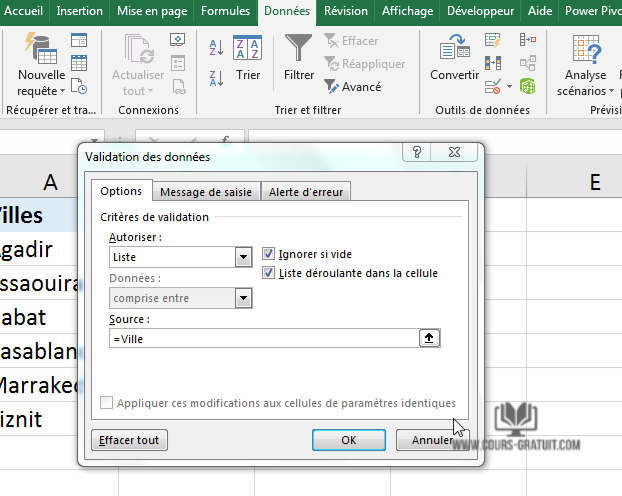Open the Autoriser dropdown list
The image size is (622, 496).
(242, 258)
